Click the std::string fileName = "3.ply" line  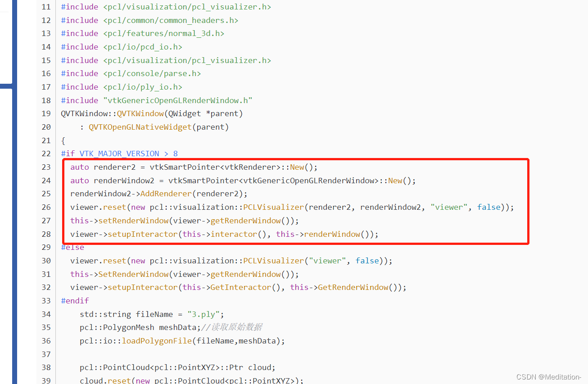click(152, 314)
